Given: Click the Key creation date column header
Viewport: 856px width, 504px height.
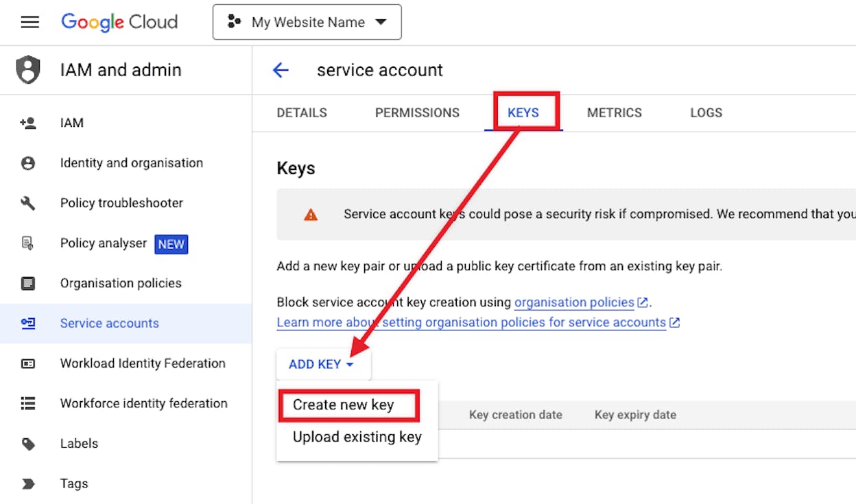Looking at the screenshot, I should 516,415.
